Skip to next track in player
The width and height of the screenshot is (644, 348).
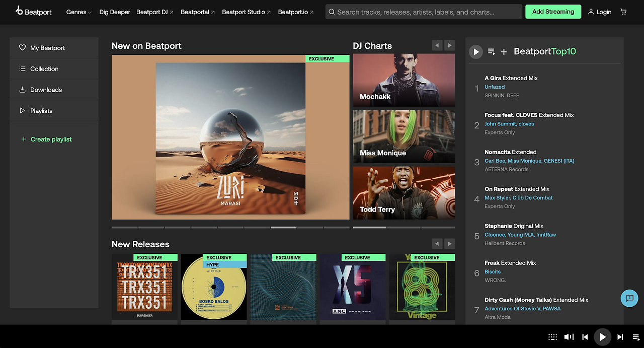pos(620,337)
